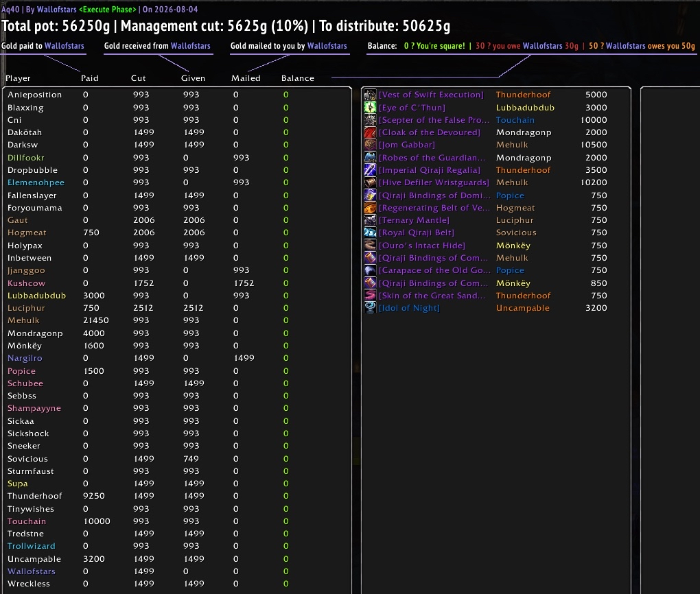Select the Trollwizard player name

[32, 546]
